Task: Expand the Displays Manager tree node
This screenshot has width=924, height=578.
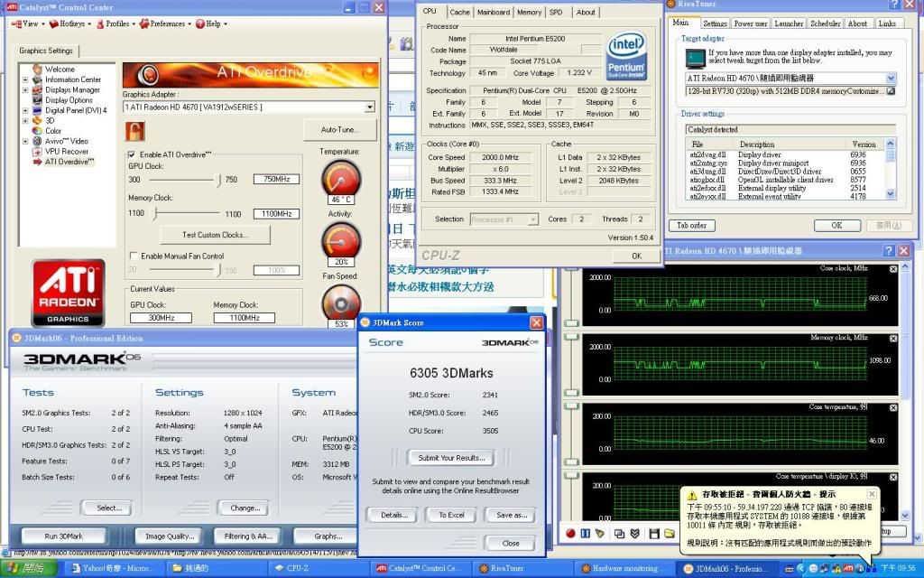Action: [x=25, y=90]
